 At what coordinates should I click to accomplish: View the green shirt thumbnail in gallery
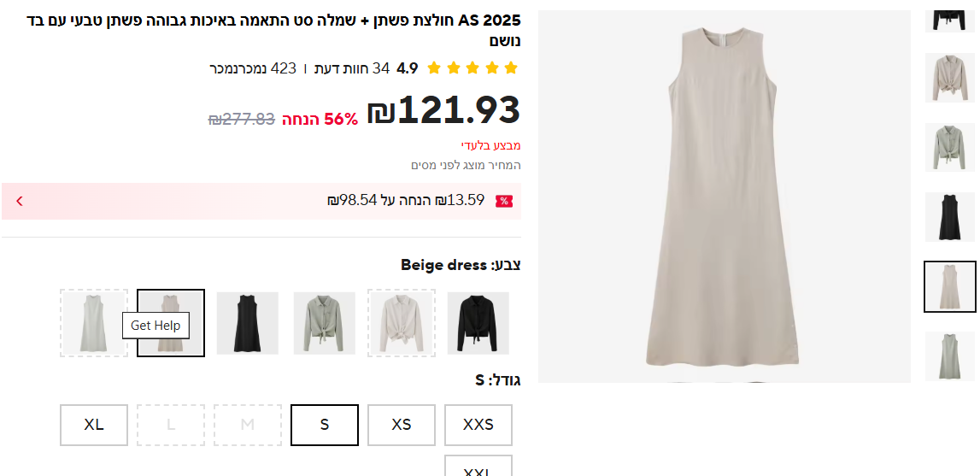point(949,147)
